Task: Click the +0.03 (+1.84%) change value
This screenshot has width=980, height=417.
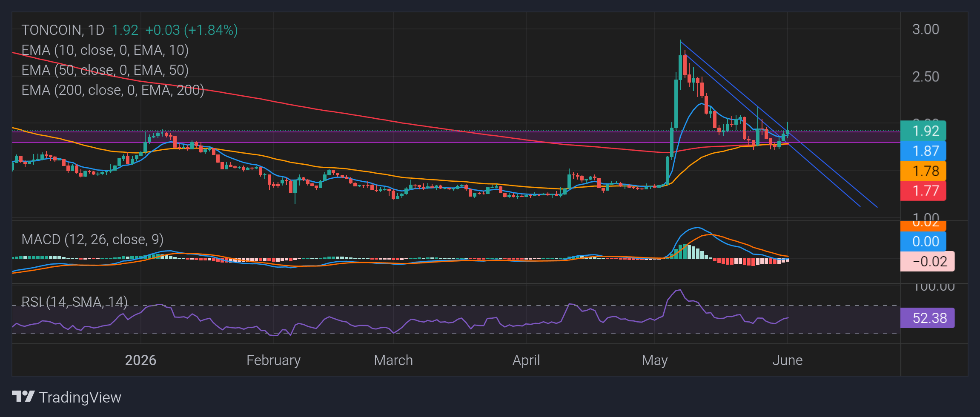Action: tap(192, 30)
